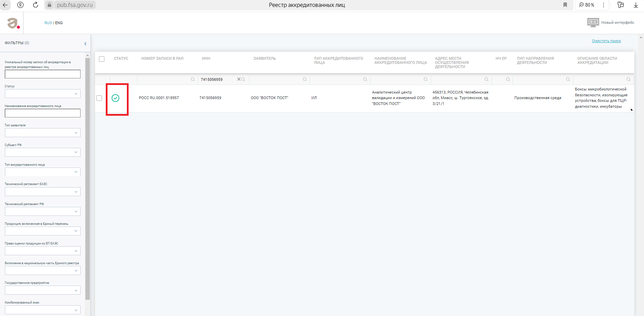Click search icon in applicant column filter
This screenshot has height=316, width=644.
coord(305,79)
